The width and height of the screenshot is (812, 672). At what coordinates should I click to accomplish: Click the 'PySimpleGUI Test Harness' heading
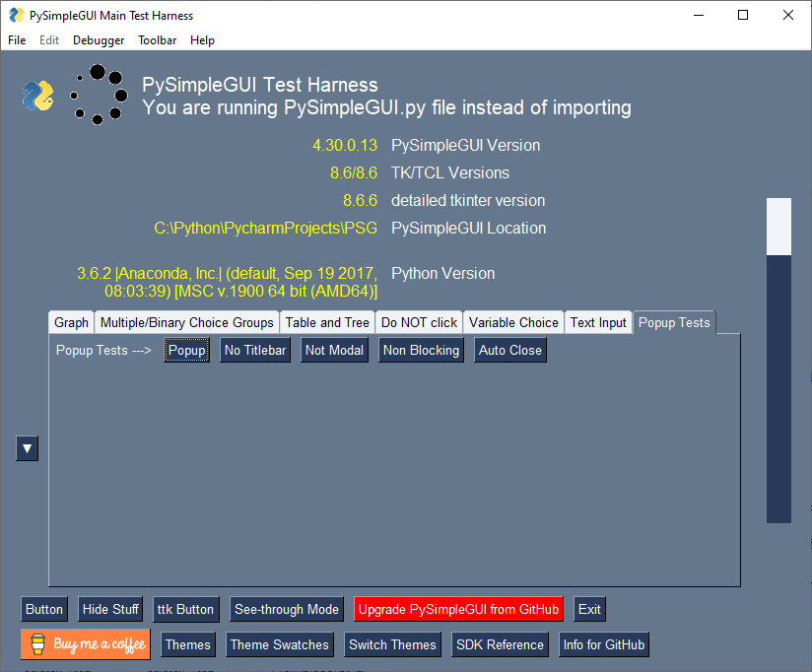pos(260,85)
